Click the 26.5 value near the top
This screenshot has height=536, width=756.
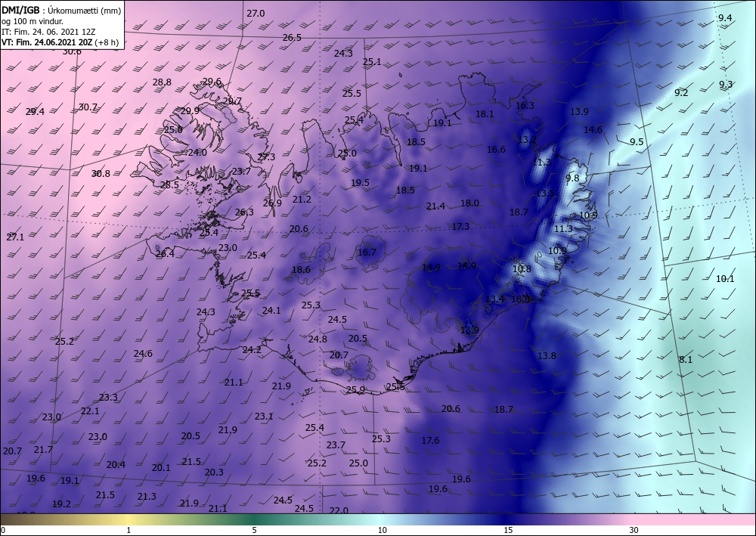click(292, 37)
